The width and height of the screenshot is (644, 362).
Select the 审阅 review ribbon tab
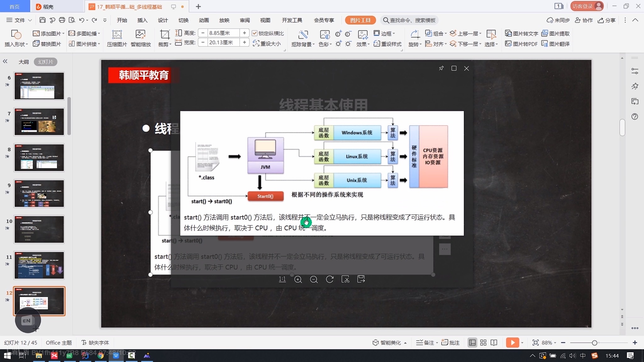click(245, 20)
